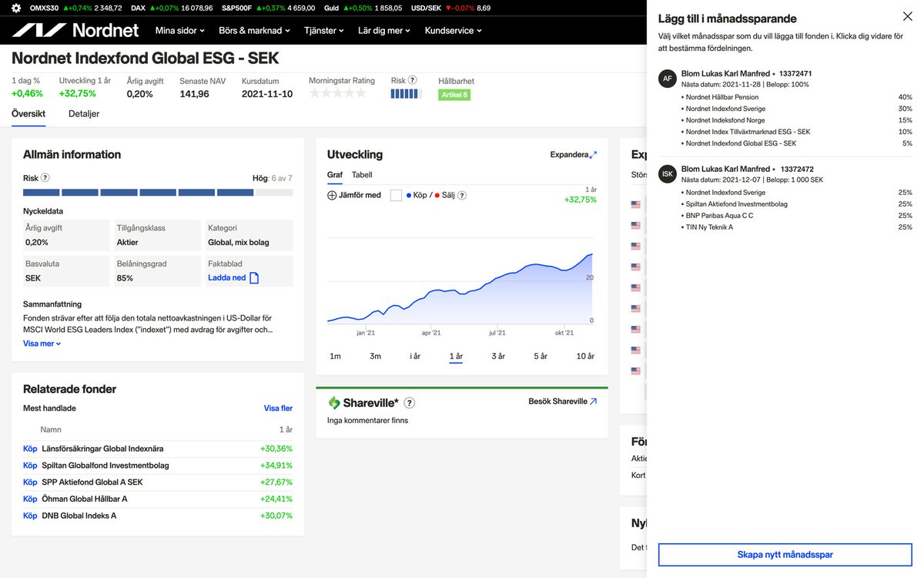
Task: Set chart period to 3m
Action: coord(375,356)
